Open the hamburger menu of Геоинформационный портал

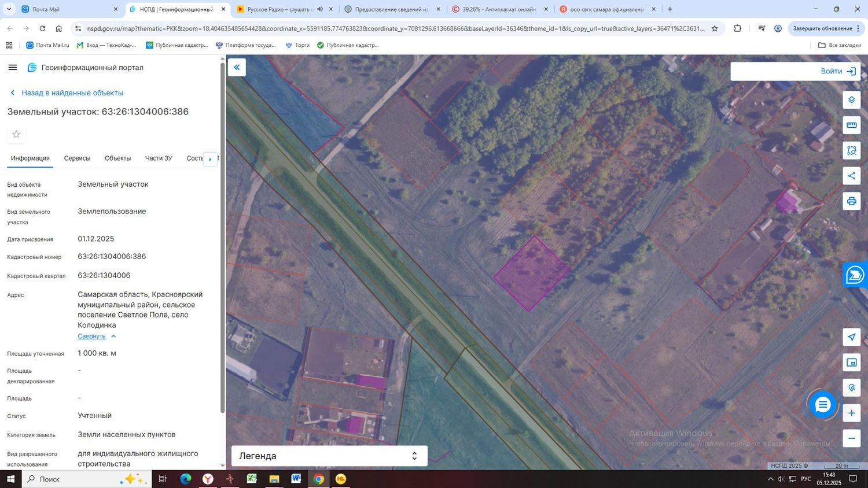13,68
